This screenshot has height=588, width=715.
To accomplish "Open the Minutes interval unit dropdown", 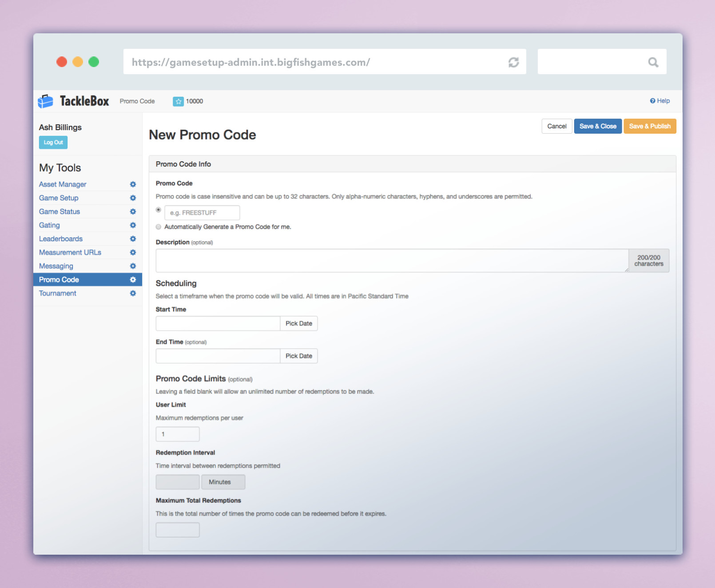I will (223, 482).
